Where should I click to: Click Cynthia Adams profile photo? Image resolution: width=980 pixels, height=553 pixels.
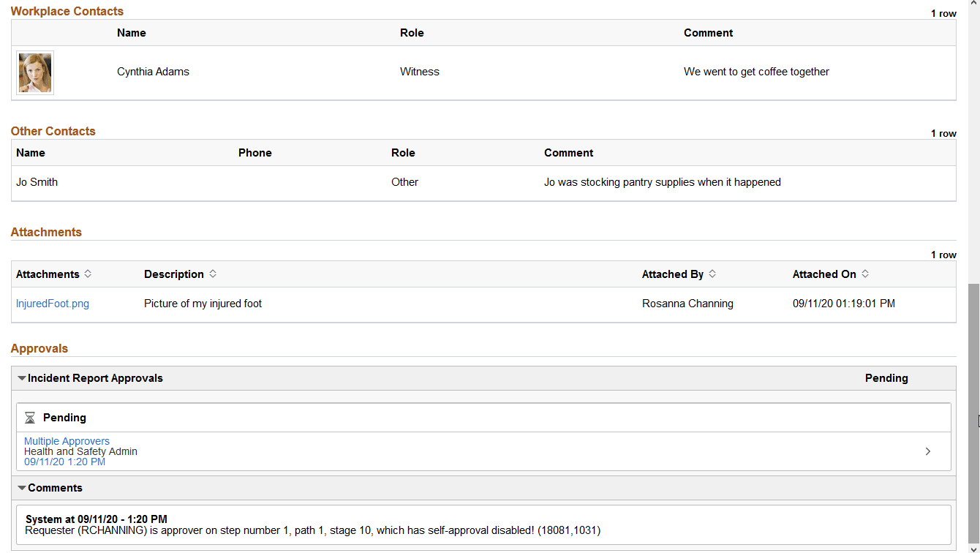(x=34, y=72)
